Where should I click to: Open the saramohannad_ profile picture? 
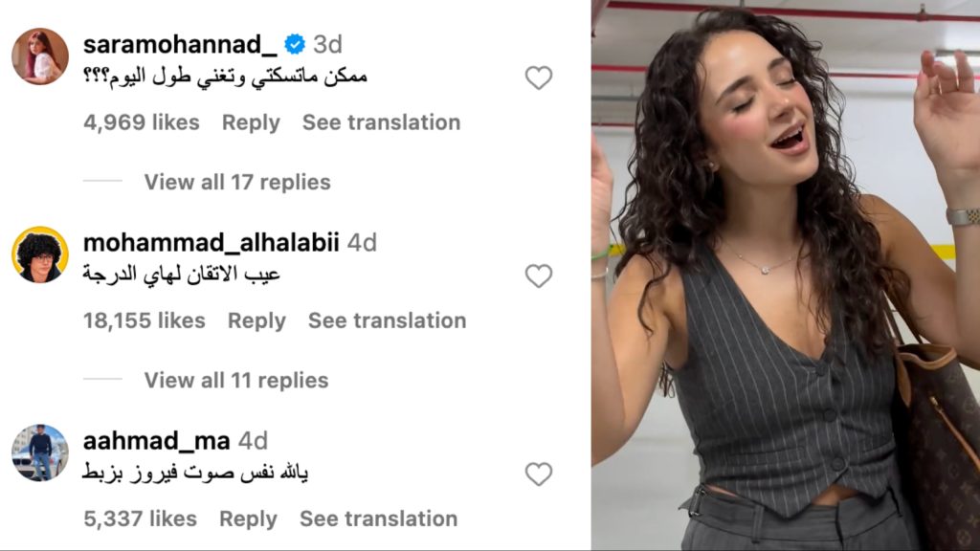40,56
